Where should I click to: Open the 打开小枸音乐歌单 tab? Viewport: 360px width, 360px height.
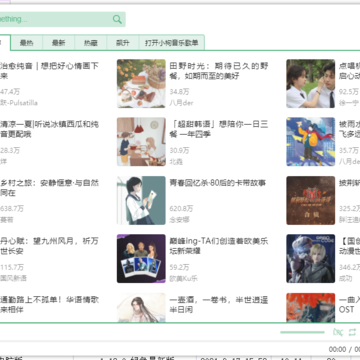(172, 43)
